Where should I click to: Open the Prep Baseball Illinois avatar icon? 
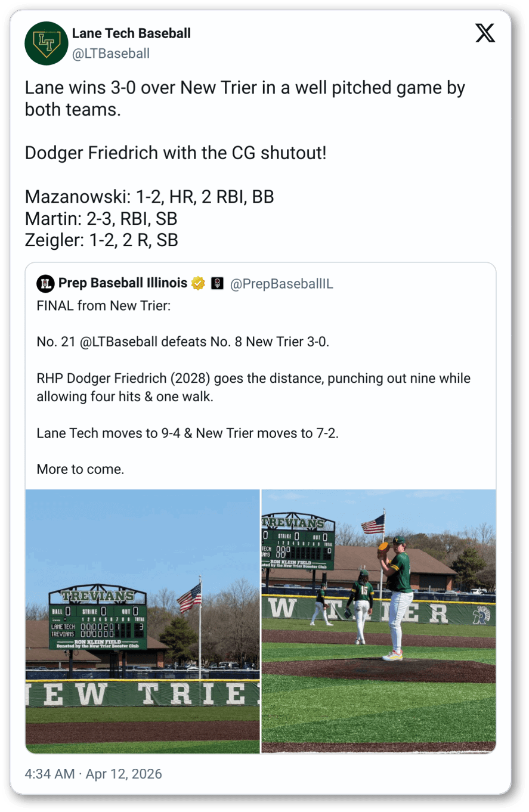click(x=45, y=284)
